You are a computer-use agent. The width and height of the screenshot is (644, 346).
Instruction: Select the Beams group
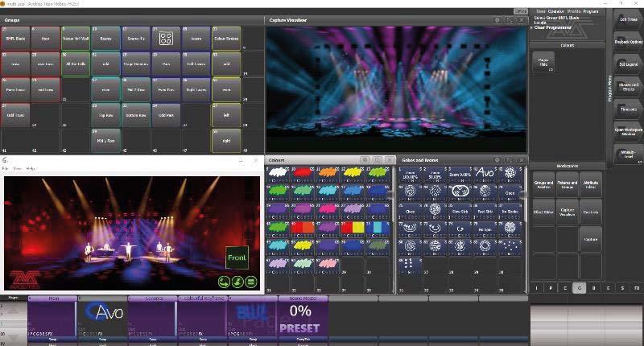[105, 38]
